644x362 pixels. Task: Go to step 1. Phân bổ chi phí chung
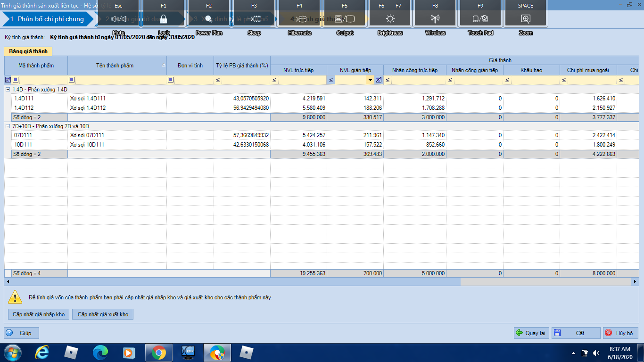47,19
